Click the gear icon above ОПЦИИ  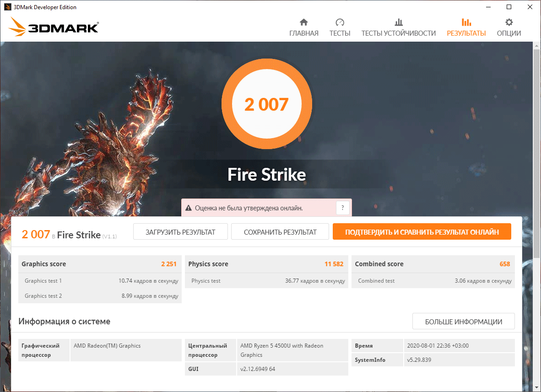click(509, 22)
